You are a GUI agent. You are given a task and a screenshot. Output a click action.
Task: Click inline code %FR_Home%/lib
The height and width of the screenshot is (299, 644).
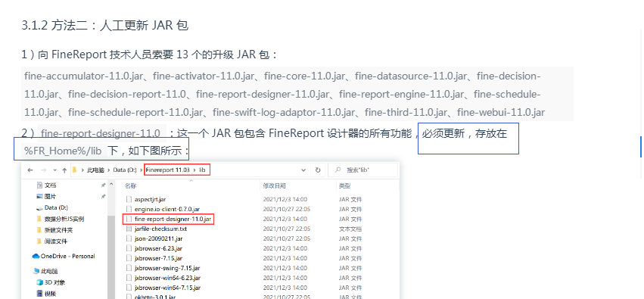[x=63, y=151]
